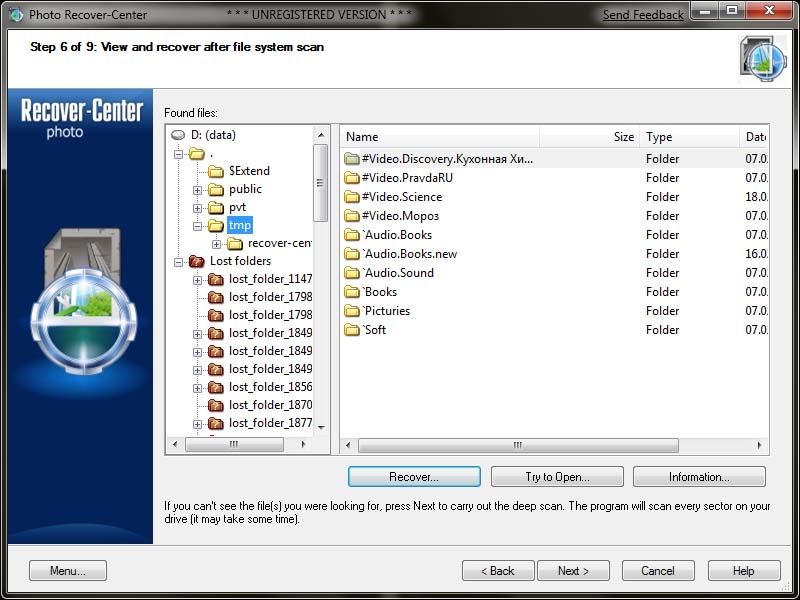Click the Lost folders red folder icon
Image resolution: width=800 pixels, height=600 pixels.
[197, 261]
